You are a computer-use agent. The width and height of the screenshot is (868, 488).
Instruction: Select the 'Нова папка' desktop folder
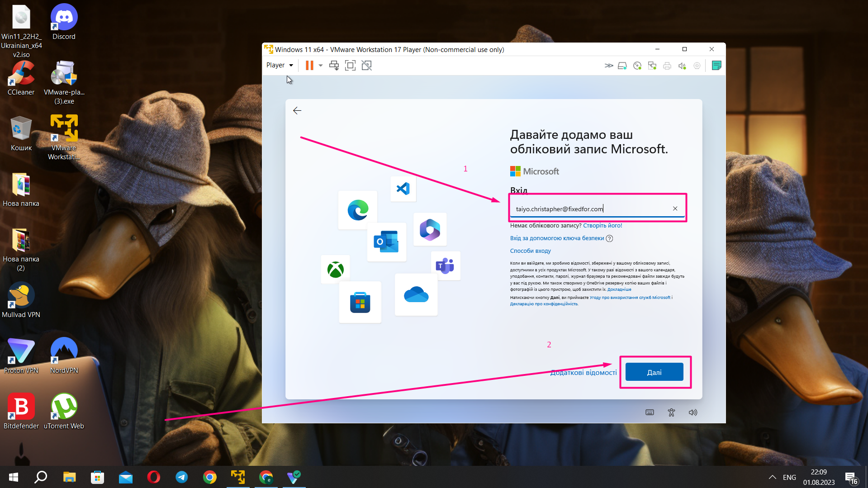point(21,190)
